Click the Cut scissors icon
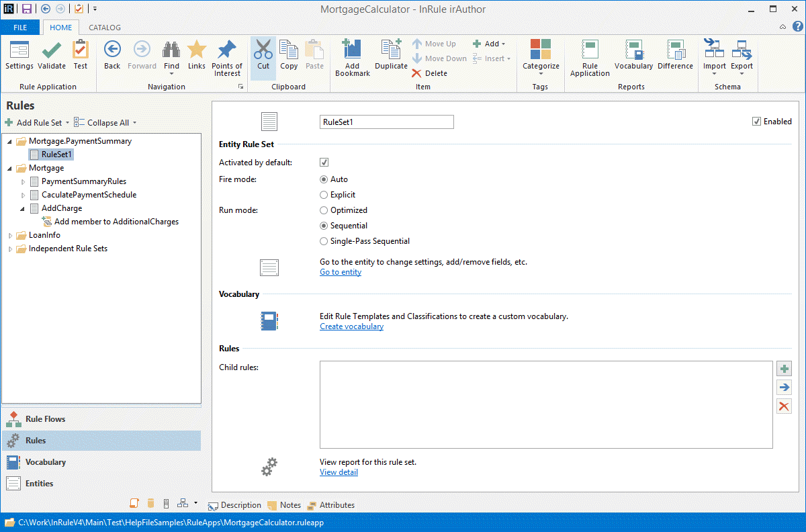 coord(263,50)
